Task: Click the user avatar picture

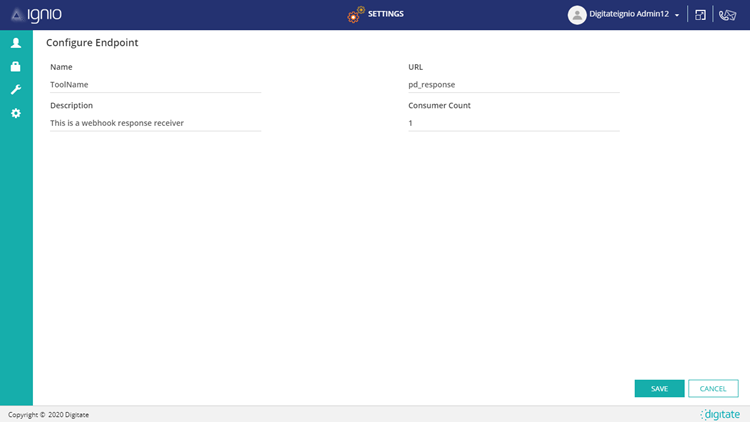Action: tap(577, 15)
